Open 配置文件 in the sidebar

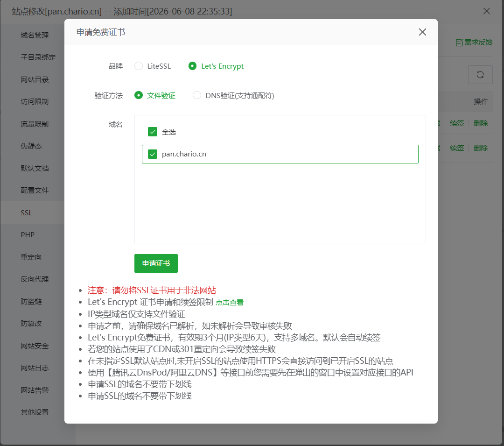pyautogui.click(x=35, y=191)
